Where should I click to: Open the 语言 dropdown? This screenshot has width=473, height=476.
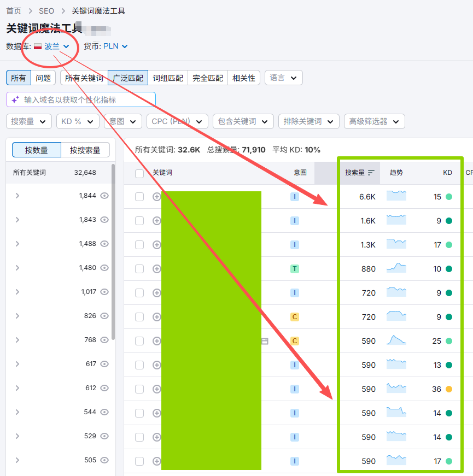point(283,78)
